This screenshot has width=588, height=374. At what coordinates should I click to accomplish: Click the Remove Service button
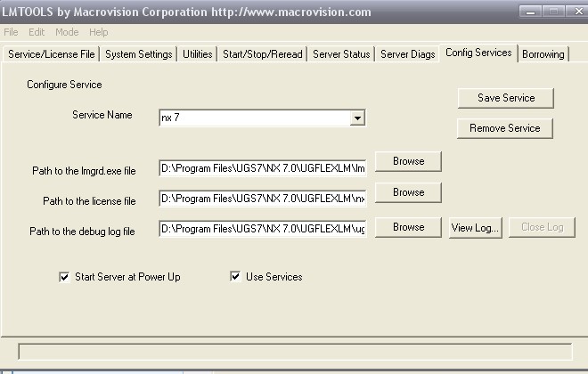coord(505,128)
